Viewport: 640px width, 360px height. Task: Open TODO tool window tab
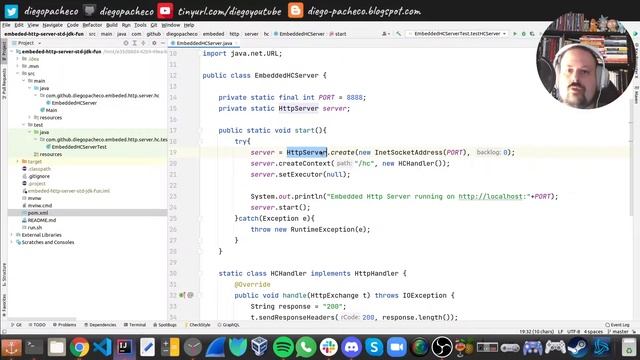click(x=37, y=325)
